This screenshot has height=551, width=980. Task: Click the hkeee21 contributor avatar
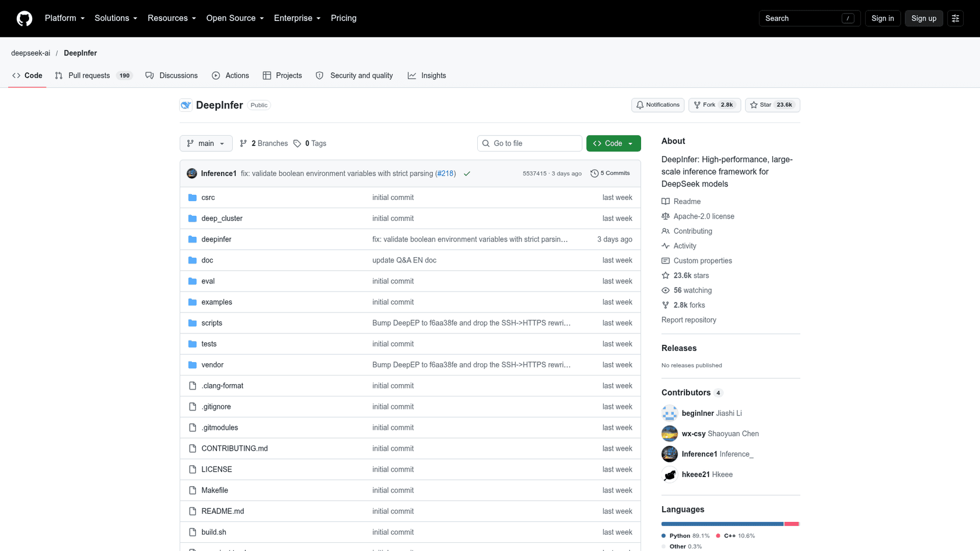[x=670, y=475]
